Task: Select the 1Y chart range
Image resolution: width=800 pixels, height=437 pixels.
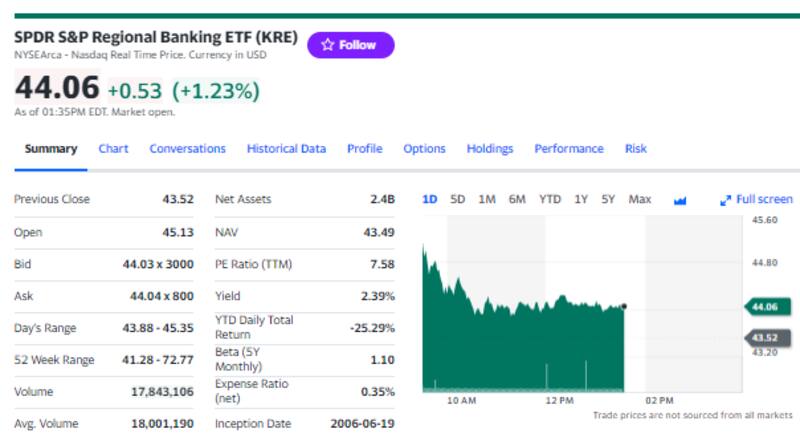Action: point(581,199)
